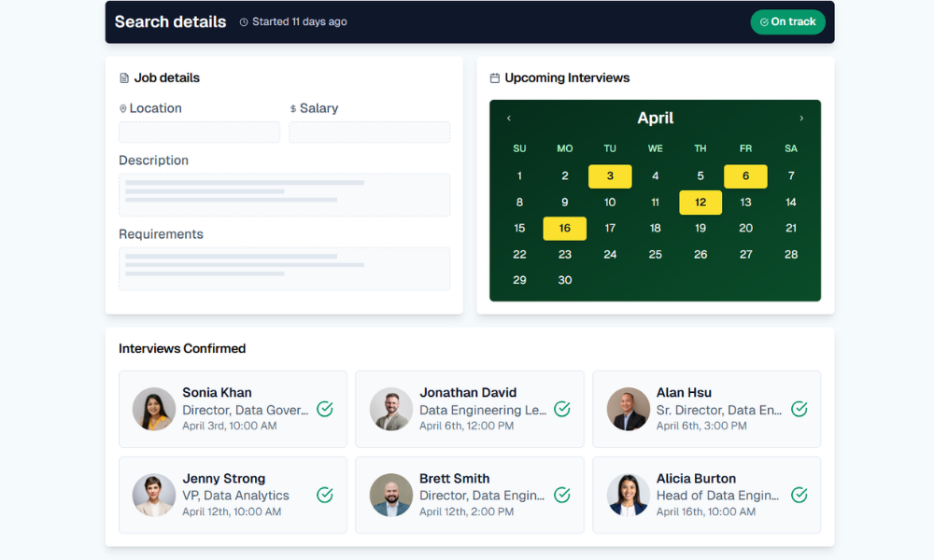Click Sonia Khan's profile photo
Screen dimensions: 934x560
coord(154,409)
